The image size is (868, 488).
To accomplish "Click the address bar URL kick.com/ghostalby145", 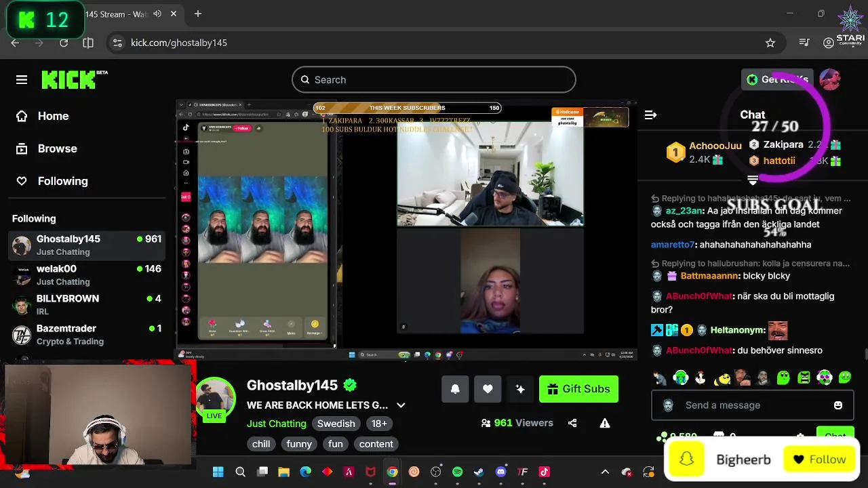I will 179,43.
